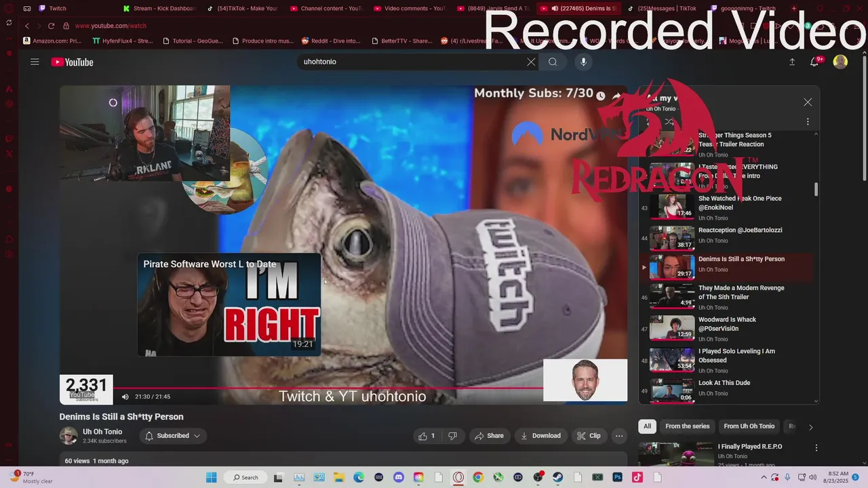Open Uh Oh Tonio channel name link
The height and width of the screenshot is (488, 868).
point(102,432)
